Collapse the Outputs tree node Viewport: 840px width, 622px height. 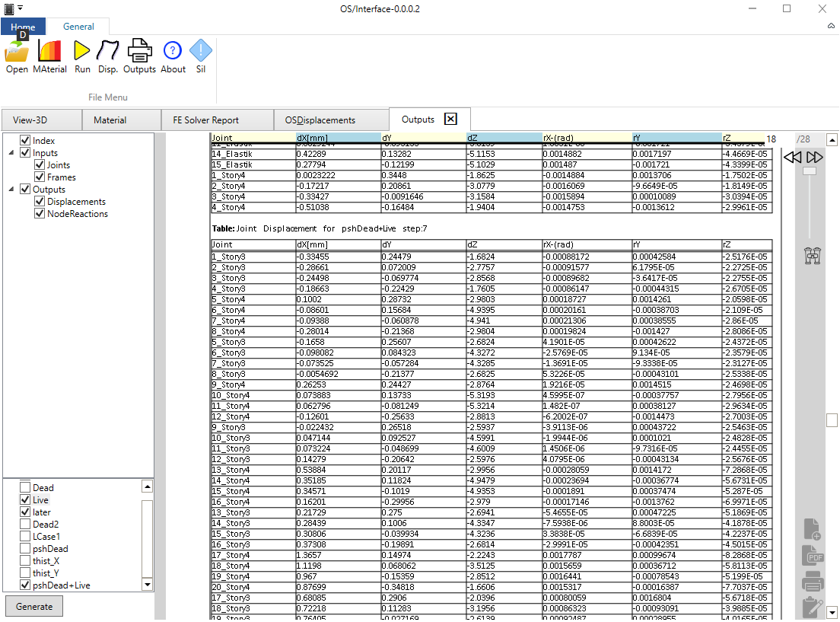point(11,190)
